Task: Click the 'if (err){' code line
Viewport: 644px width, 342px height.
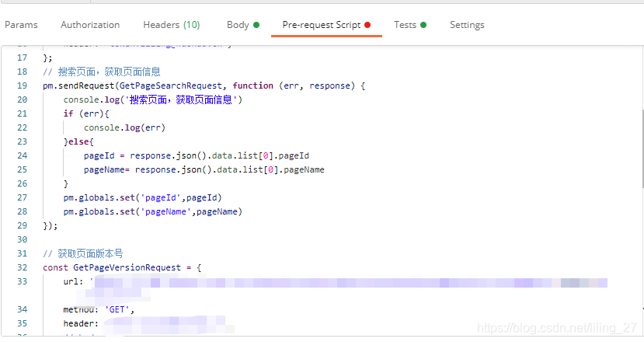Action: pos(86,113)
